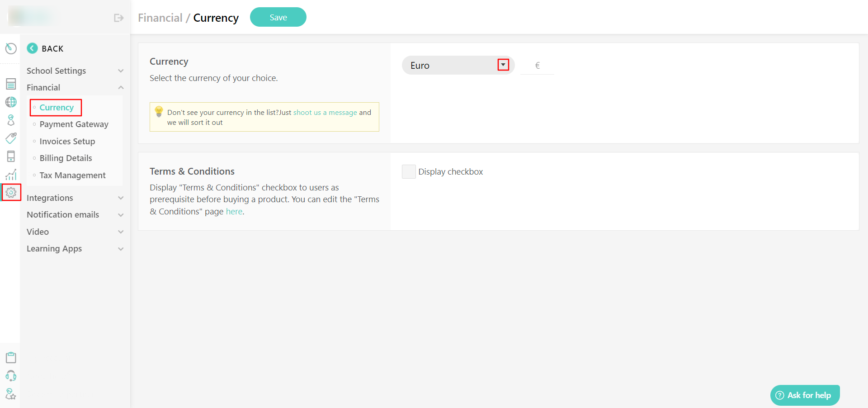This screenshot has width=868, height=408.
Task: Enable the Display checkbox for Terms & Conditions
Action: point(408,171)
